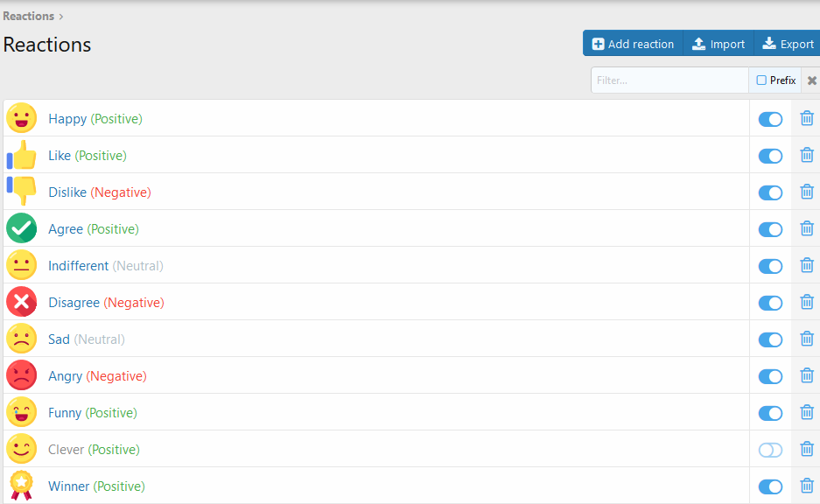Disable the Agree reaction toggle

[770, 229]
